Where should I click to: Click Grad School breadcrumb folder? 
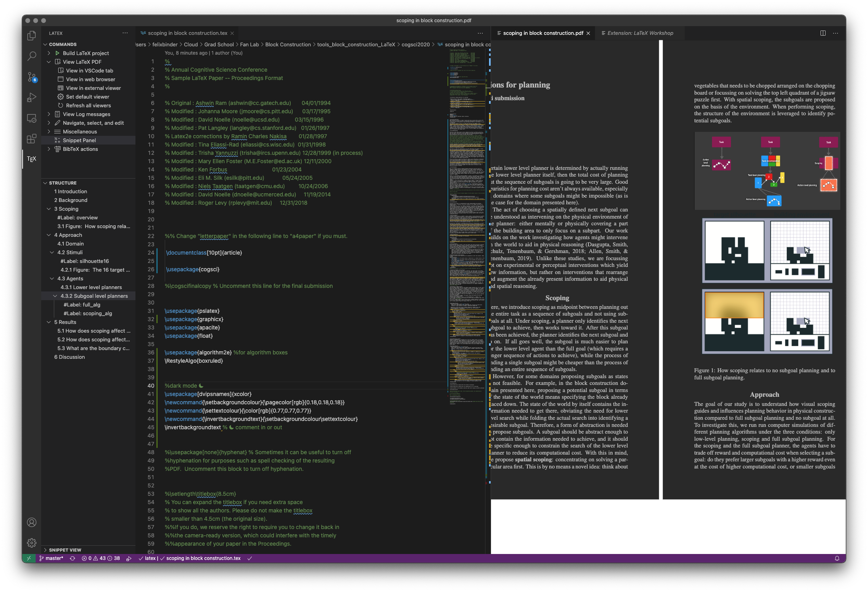click(x=219, y=44)
